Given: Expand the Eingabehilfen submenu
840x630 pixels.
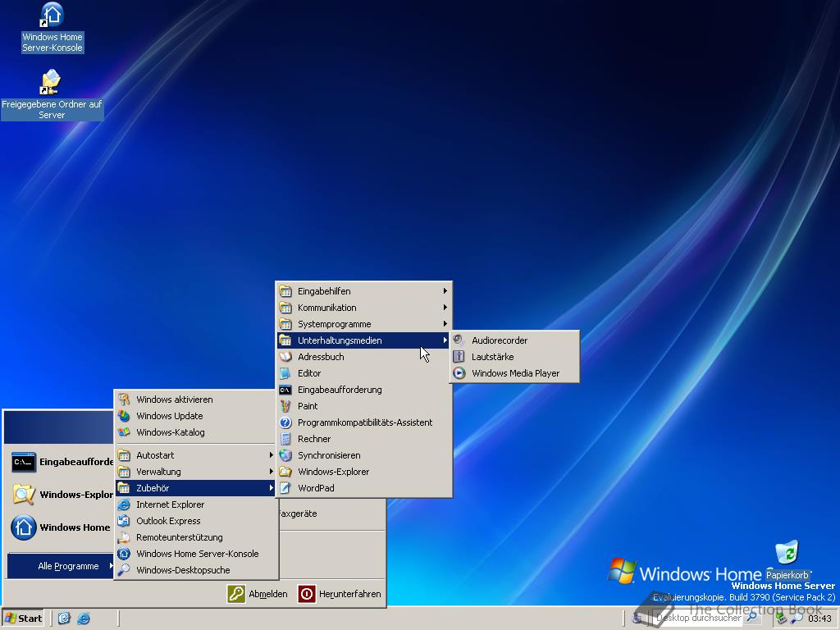Looking at the screenshot, I should 363,291.
